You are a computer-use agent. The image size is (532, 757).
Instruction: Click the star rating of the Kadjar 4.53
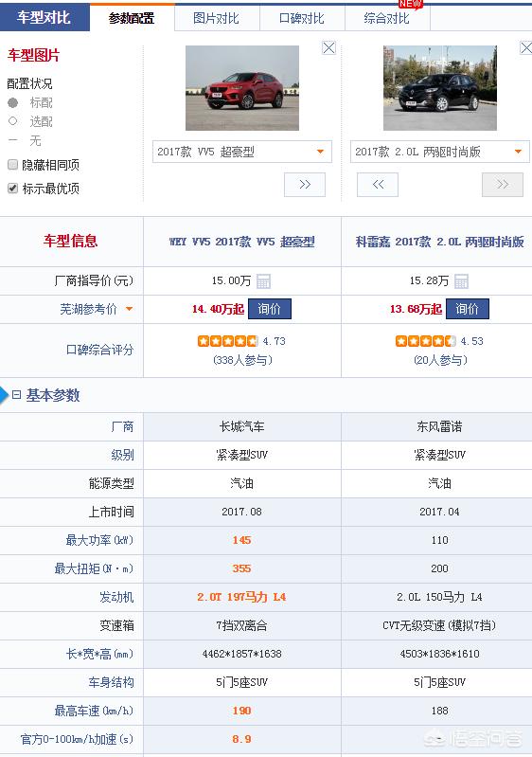click(425, 341)
